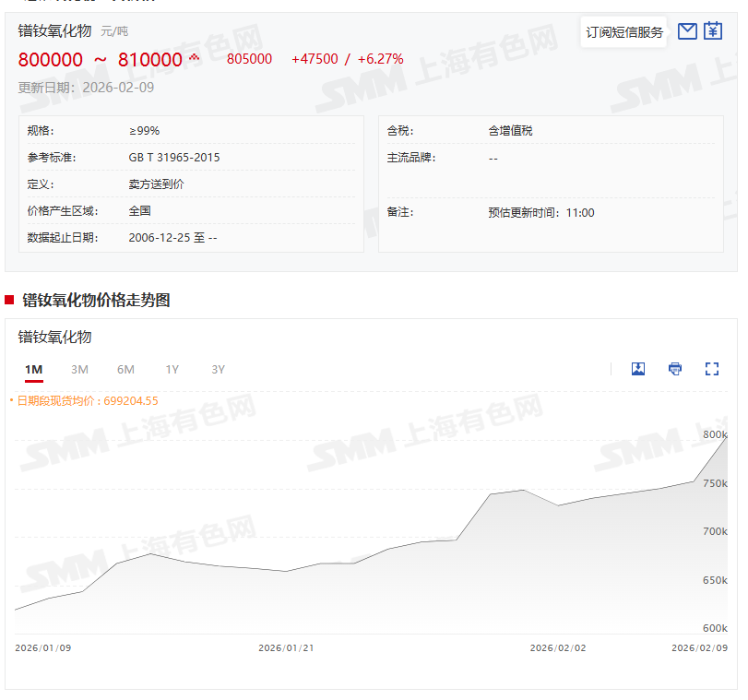
Task: Click the red price-up arrow icon
Action: tap(195, 57)
